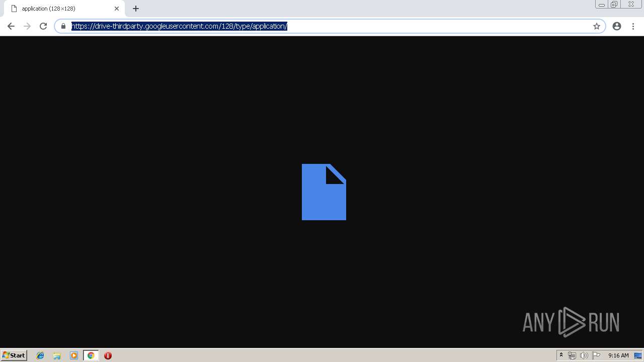The width and height of the screenshot is (644, 362).
Task: Click the blue file icon image
Action: click(x=324, y=192)
